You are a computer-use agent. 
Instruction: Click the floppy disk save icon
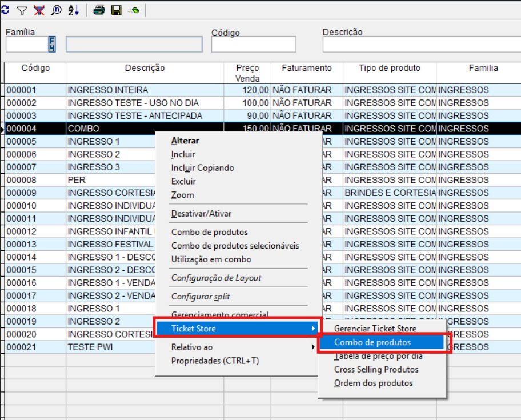pos(116,10)
